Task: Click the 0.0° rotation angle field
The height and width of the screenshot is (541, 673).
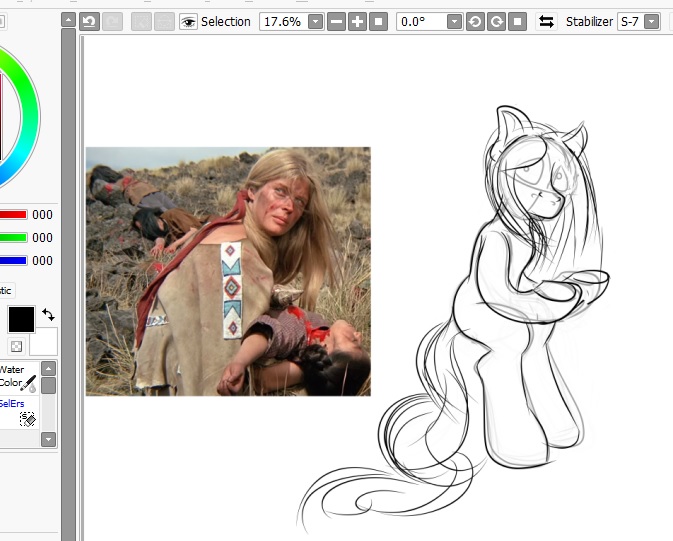Action: coord(421,21)
